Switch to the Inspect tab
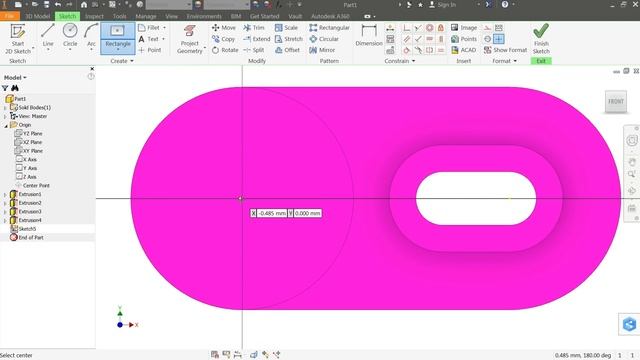 tap(94, 16)
